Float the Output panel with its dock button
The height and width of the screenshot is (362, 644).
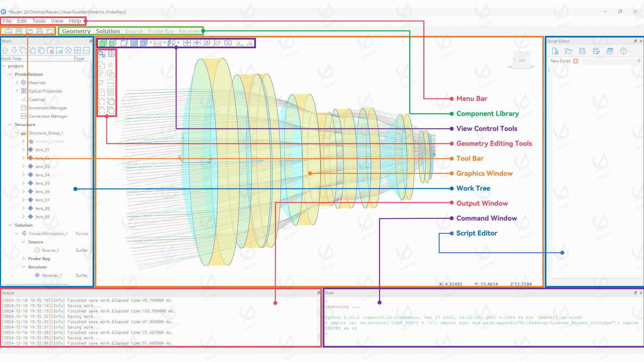pos(319,293)
